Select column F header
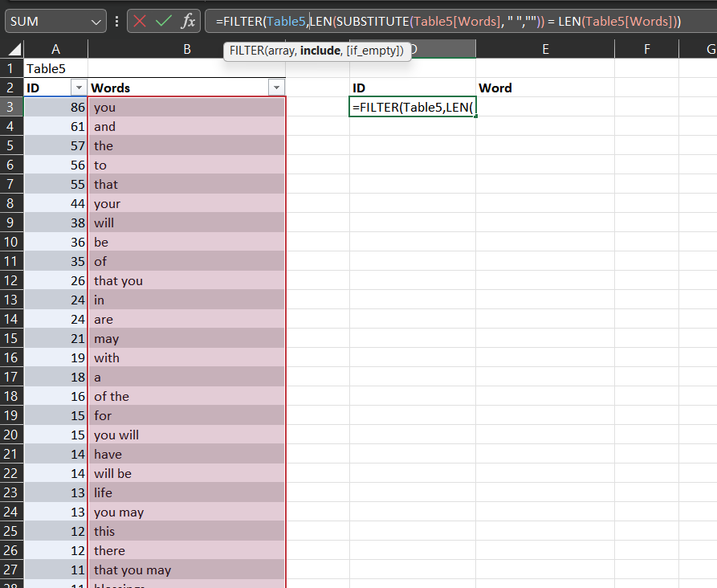717x588 pixels. pos(646,49)
